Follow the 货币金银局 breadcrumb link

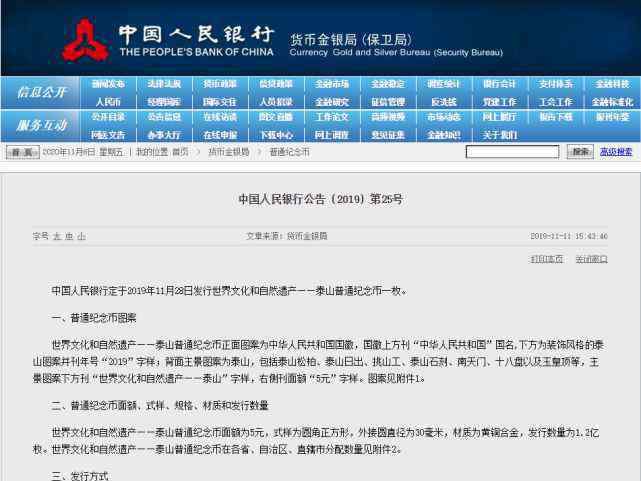(229, 152)
